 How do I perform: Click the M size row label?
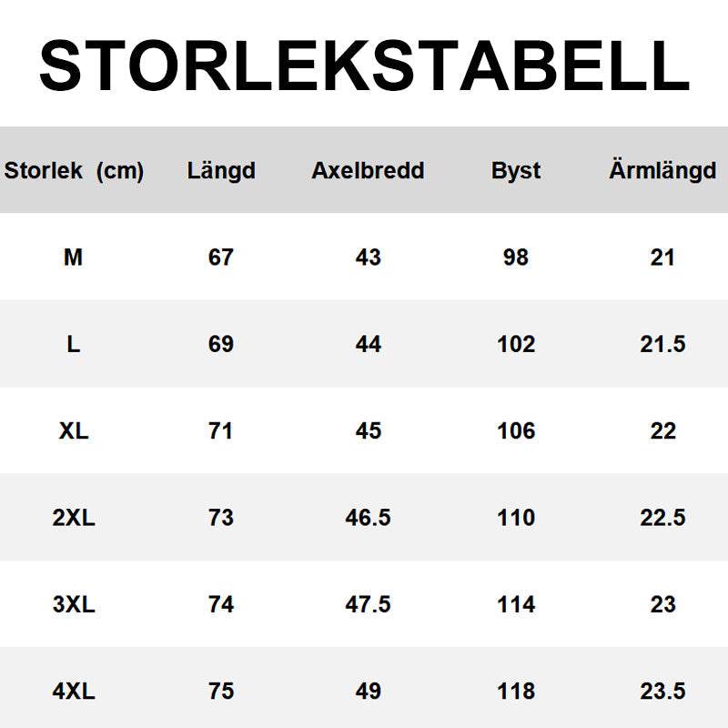tap(74, 258)
